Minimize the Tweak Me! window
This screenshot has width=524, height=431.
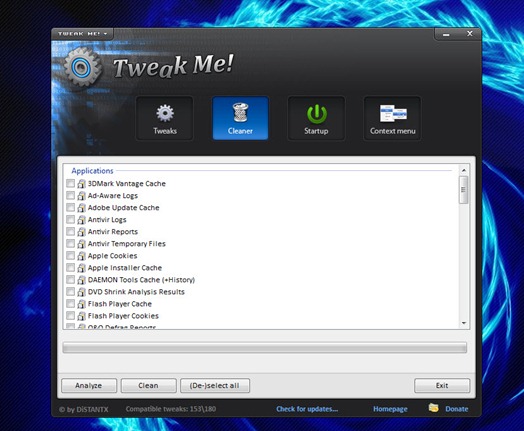446,34
